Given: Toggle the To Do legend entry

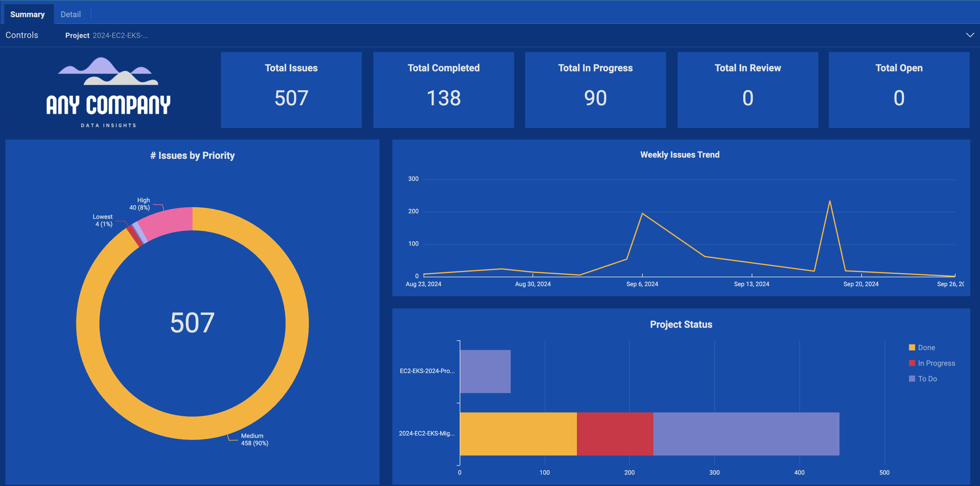Looking at the screenshot, I should [927, 379].
